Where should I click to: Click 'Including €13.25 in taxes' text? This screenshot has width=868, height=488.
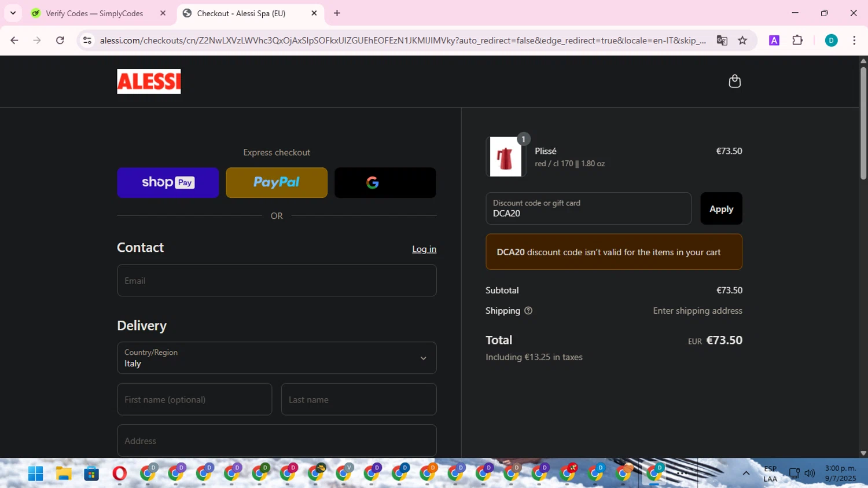(x=534, y=357)
